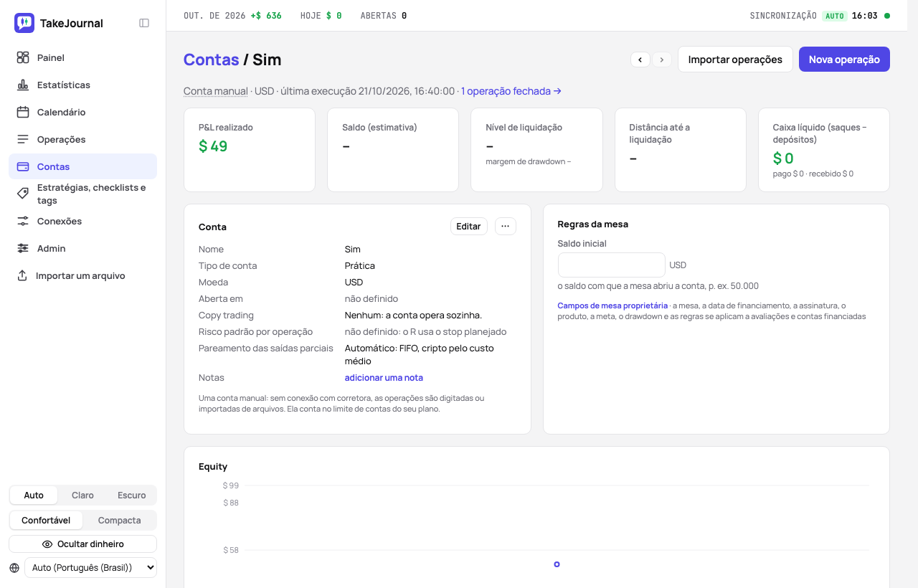918x588 pixels.
Task: Open Calendário in the sidebar
Action: [82, 112]
